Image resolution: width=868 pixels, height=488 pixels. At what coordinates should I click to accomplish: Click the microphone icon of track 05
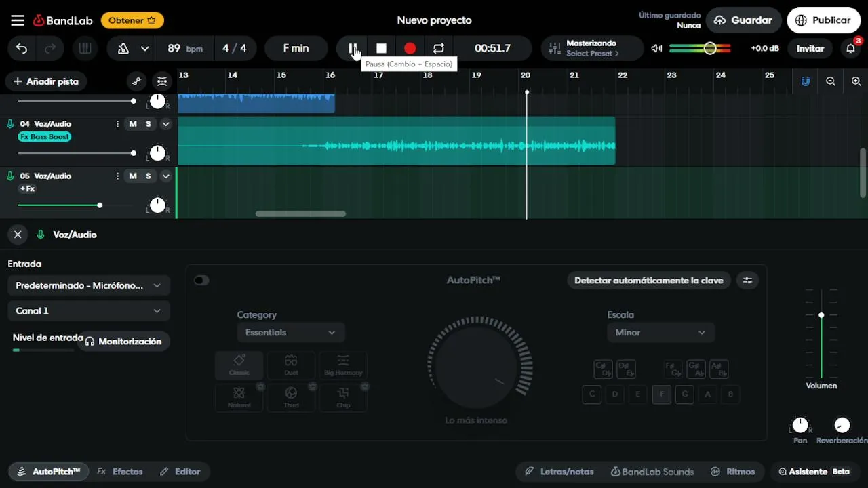tap(10, 176)
